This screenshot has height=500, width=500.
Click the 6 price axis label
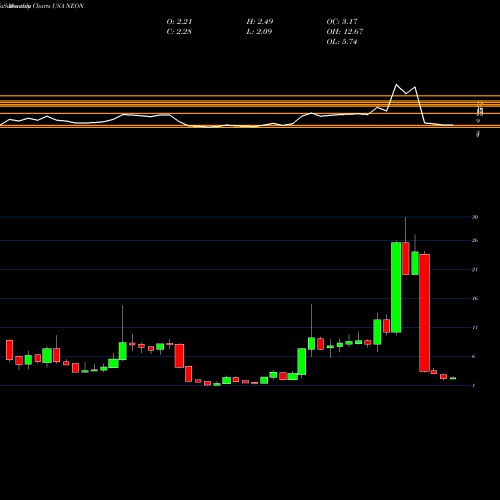click(x=474, y=356)
